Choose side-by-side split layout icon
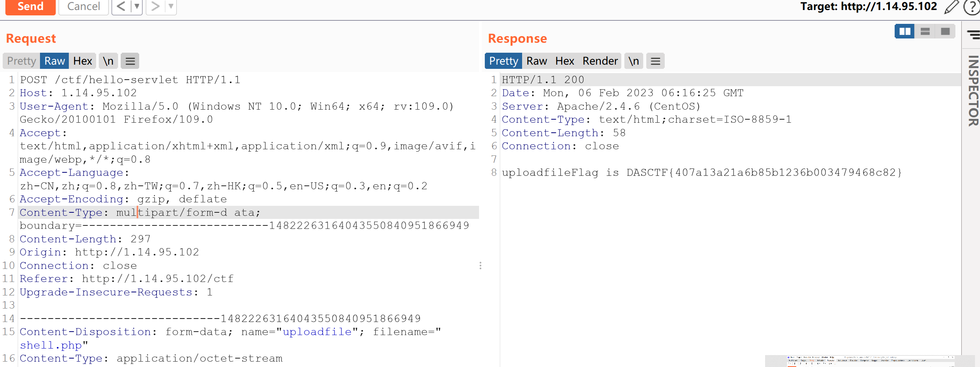The image size is (980, 367). coord(905,31)
